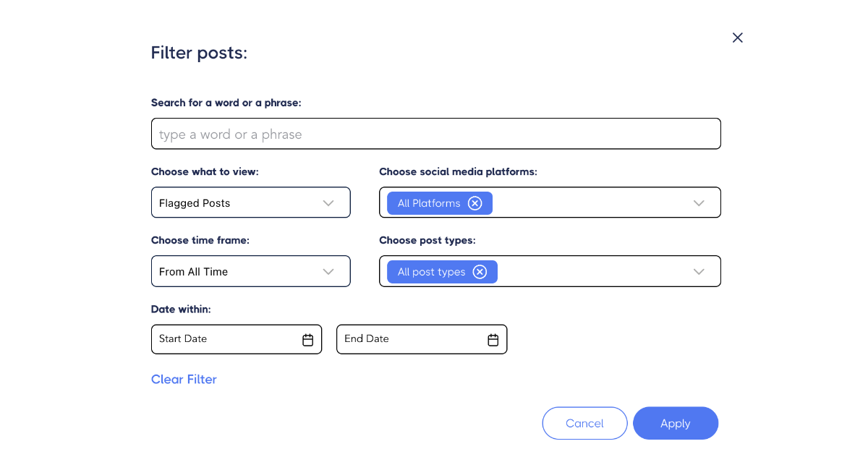Image resolution: width=868 pixels, height=470 pixels.
Task: Expand the Flagged Posts dropdown
Action: 328,203
